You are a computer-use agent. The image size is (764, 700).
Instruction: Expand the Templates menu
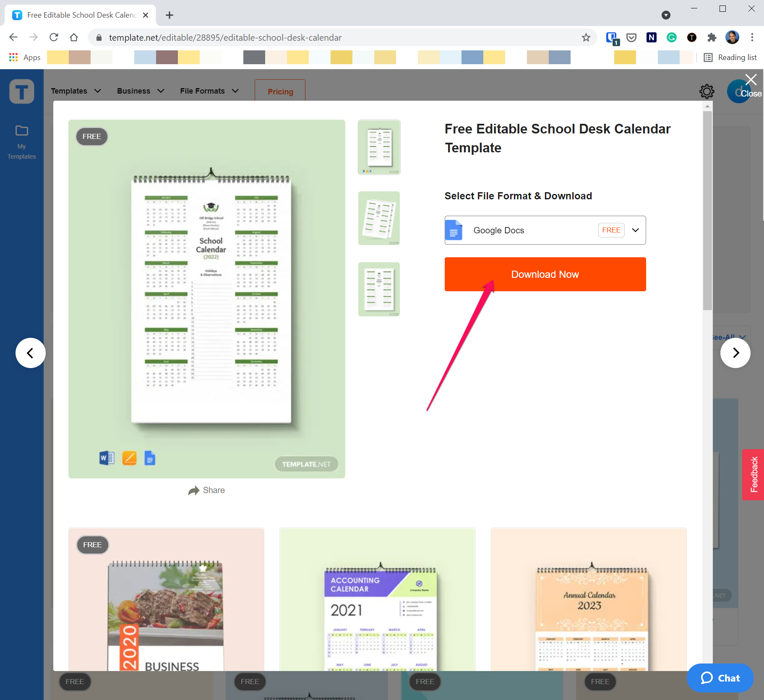click(76, 91)
